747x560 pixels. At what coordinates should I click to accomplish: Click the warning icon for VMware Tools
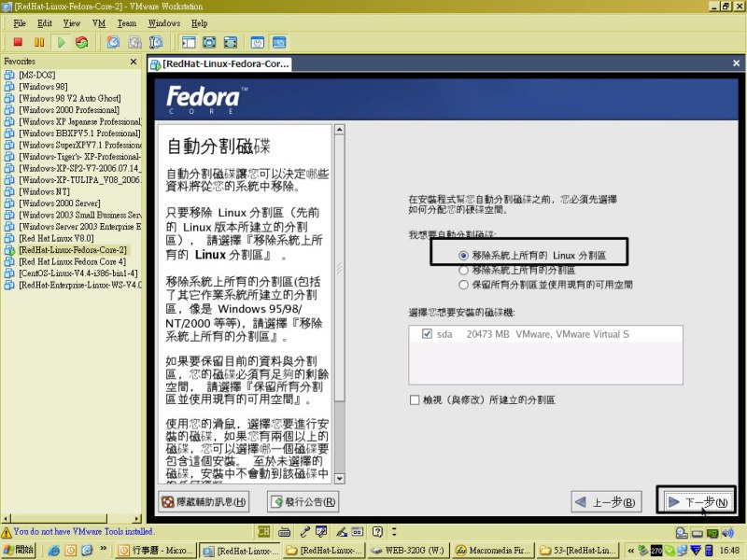pyautogui.click(x=7, y=532)
